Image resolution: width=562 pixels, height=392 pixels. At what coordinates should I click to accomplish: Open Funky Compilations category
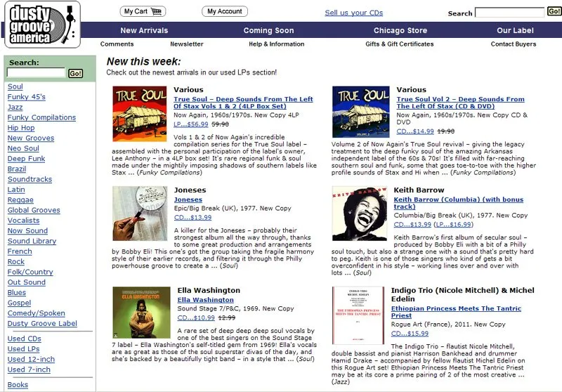pos(41,117)
